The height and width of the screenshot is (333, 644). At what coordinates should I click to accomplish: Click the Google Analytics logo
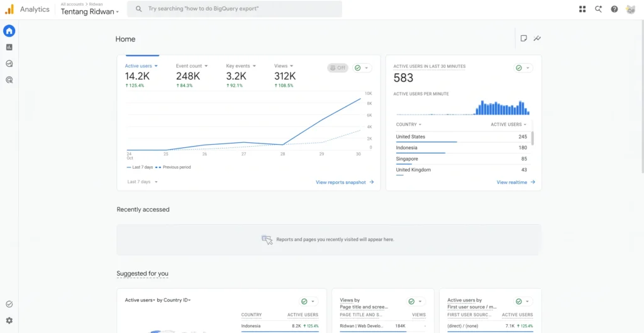coord(9,9)
